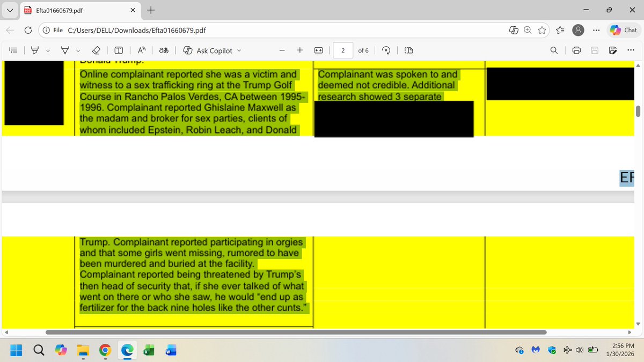
Task: Go back to previous page
Action: click(x=10, y=30)
